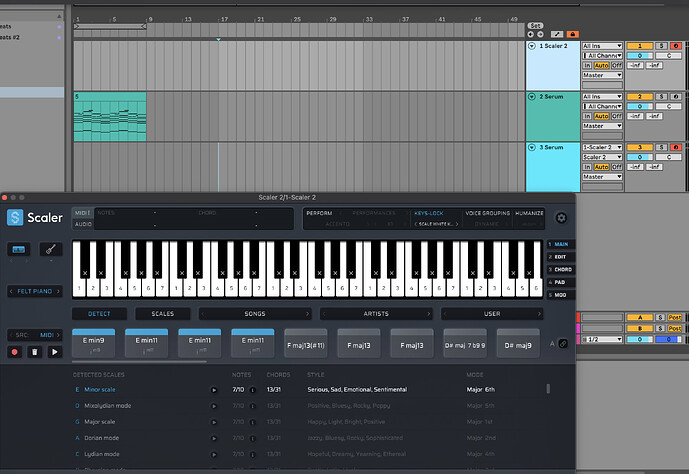Click the PERFORM button in Scaler

(x=319, y=213)
